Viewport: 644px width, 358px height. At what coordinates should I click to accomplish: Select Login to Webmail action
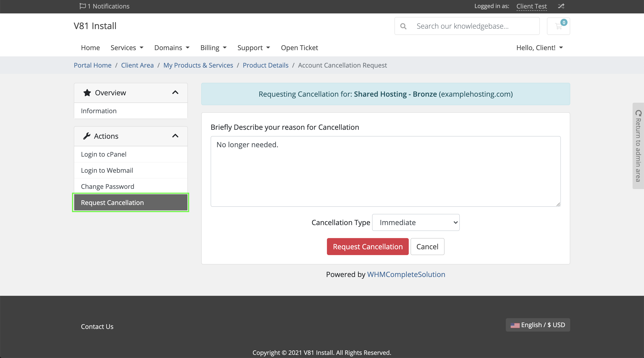(131, 170)
